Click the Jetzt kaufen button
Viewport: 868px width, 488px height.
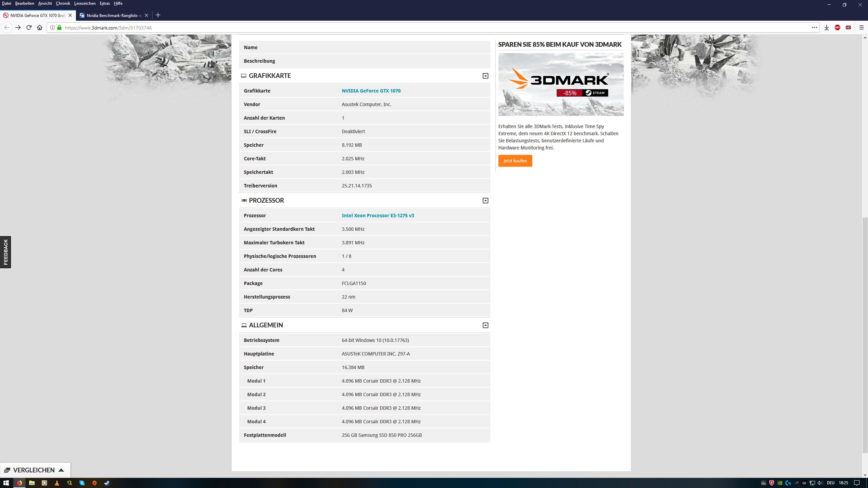pyautogui.click(x=515, y=161)
